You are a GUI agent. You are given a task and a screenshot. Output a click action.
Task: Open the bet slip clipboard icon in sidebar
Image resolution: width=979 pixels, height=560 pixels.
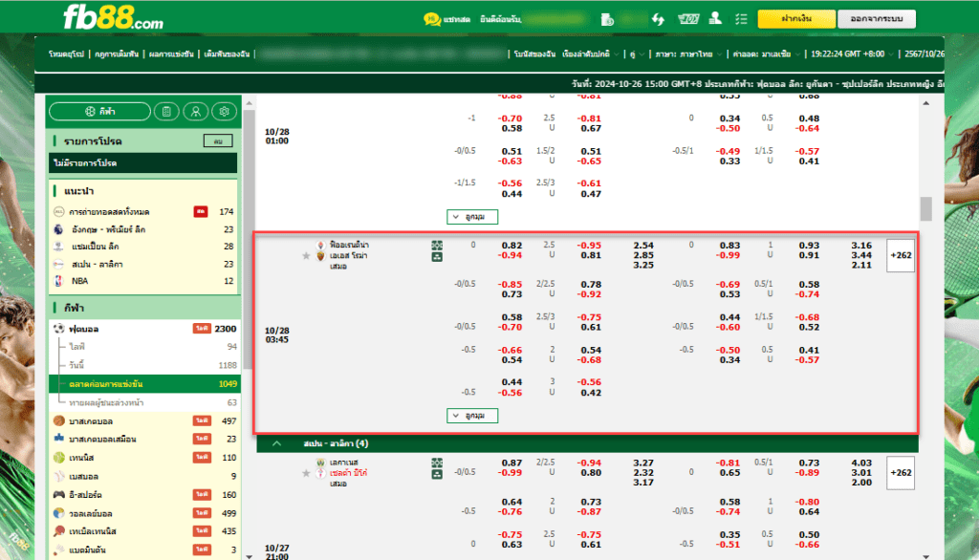(x=166, y=111)
